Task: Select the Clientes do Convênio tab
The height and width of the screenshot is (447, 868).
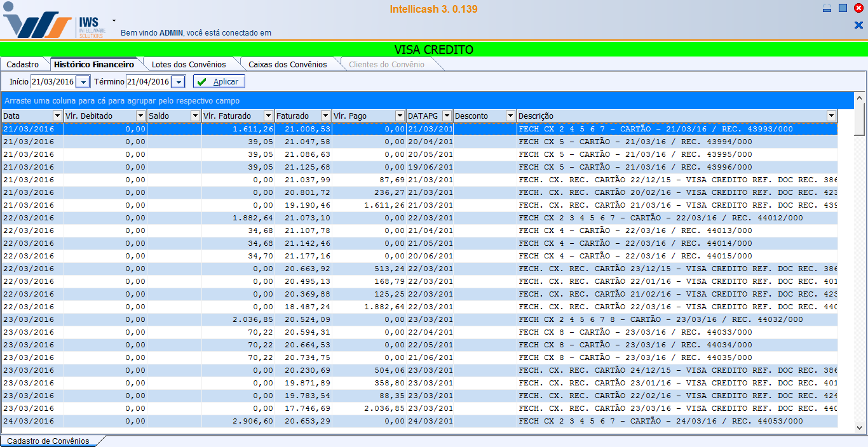Action: (x=386, y=64)
